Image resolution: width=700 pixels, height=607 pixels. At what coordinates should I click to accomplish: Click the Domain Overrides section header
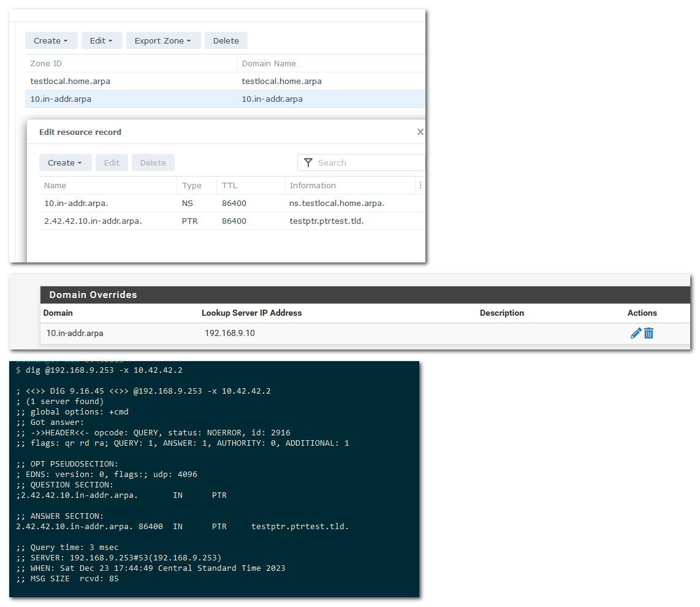click(x=365, y=295)
